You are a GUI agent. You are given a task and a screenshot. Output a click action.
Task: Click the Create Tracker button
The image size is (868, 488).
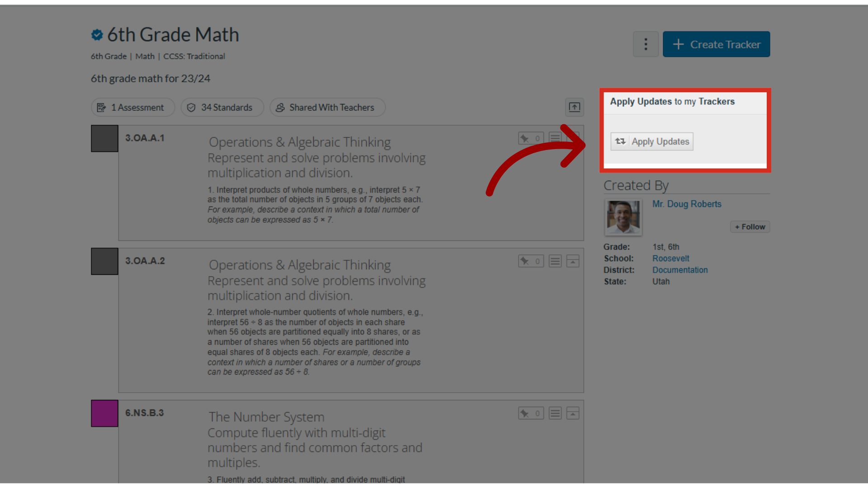[x=716, y=44]
